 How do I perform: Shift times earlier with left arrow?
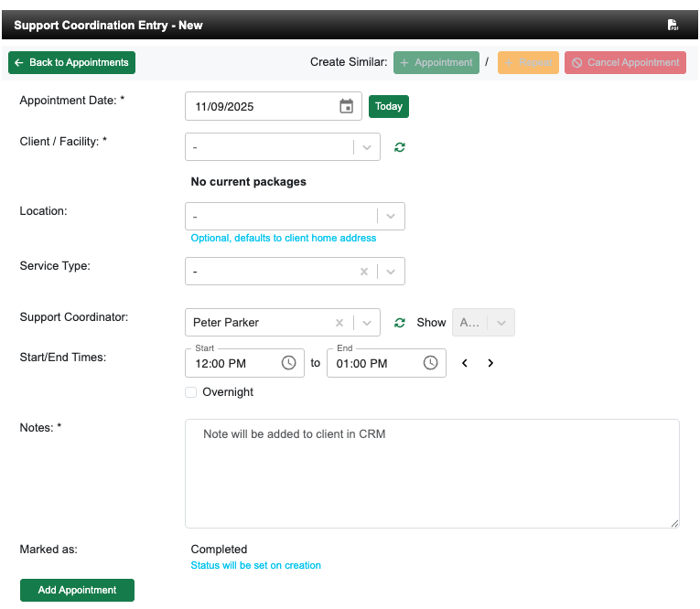pyautogui.click(x=465, y=363)
